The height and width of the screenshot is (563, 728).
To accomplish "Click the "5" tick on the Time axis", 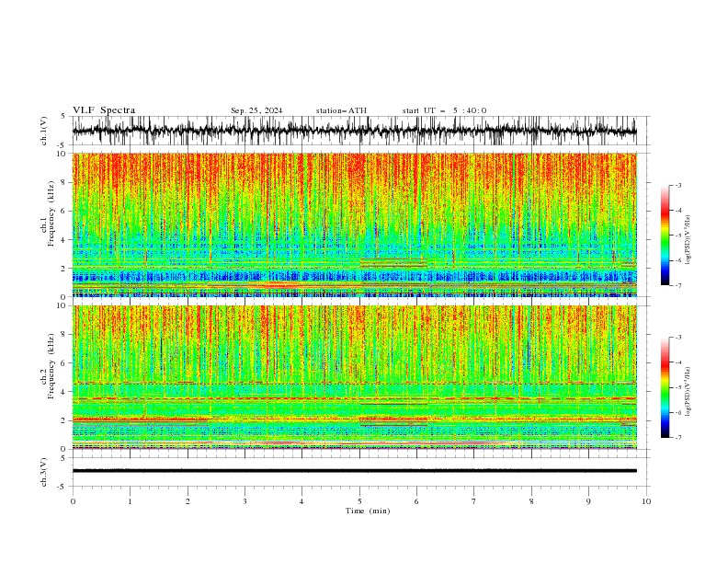I will (x=359, y=501).
